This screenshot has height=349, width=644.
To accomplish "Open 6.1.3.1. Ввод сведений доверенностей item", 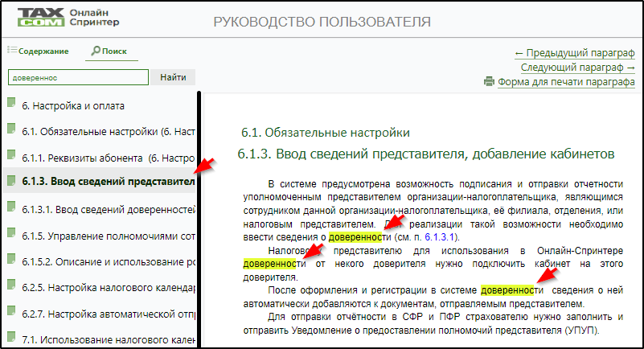I will (109, 208).
